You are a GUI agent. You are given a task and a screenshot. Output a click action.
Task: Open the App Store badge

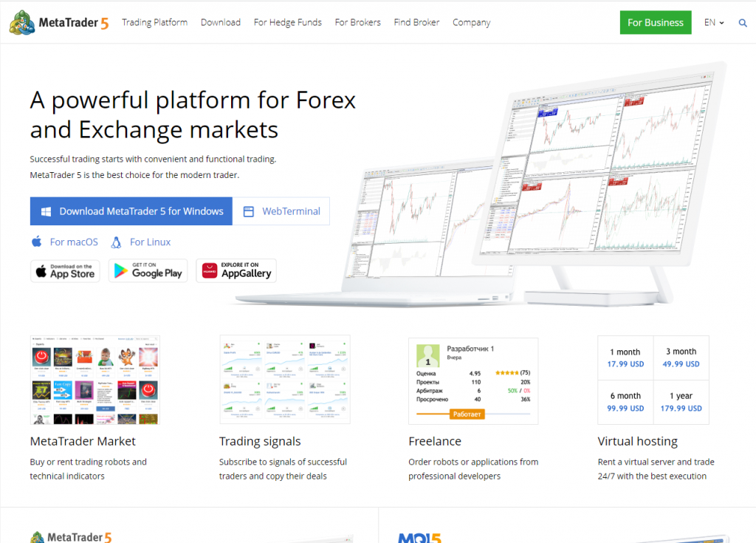[x=65, y=271]
